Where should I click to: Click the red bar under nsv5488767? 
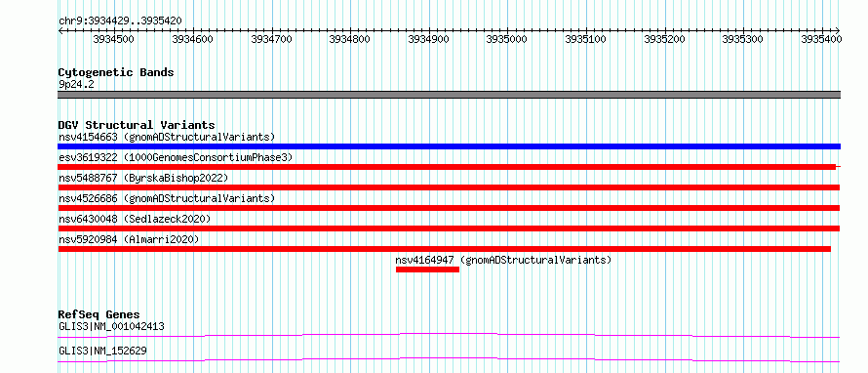click(449, 187)
